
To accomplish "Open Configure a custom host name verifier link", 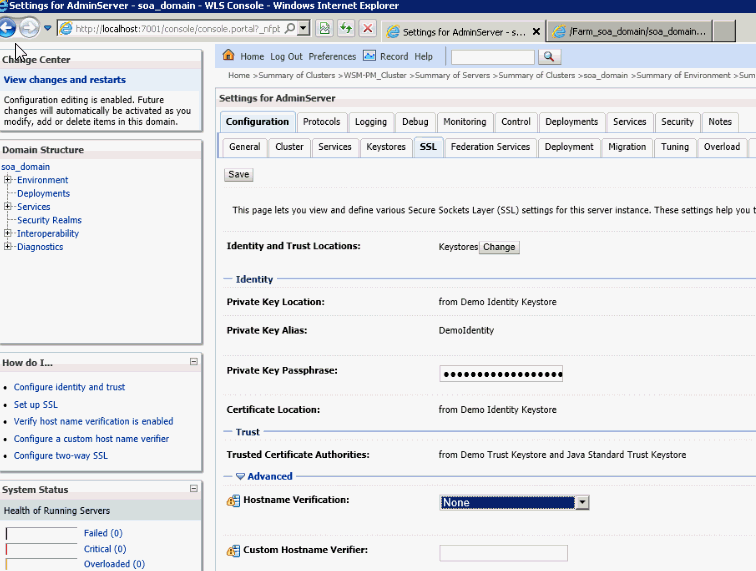I will 91,439.
